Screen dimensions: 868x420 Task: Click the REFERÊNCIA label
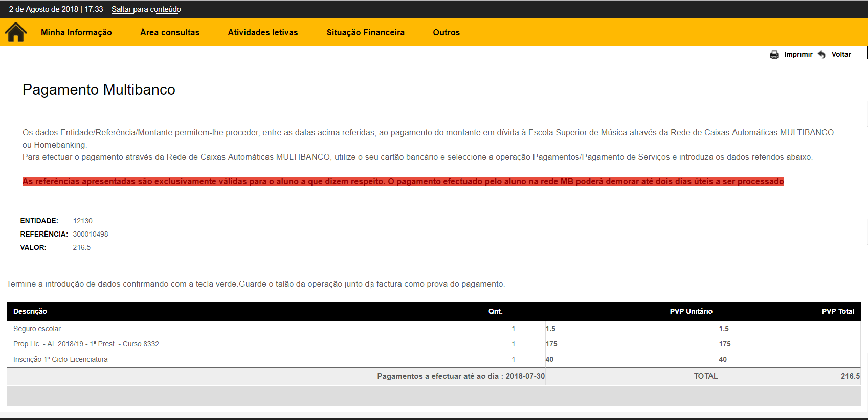pyautogui.click(x=44, y=234)
